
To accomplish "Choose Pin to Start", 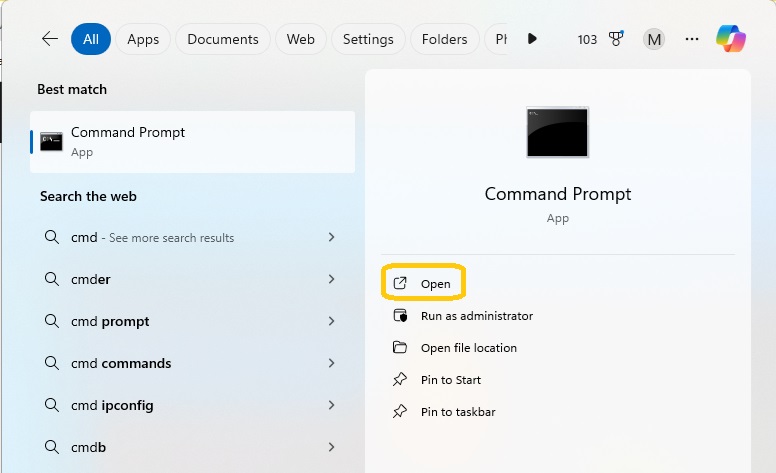I will (x=451, y=380).
